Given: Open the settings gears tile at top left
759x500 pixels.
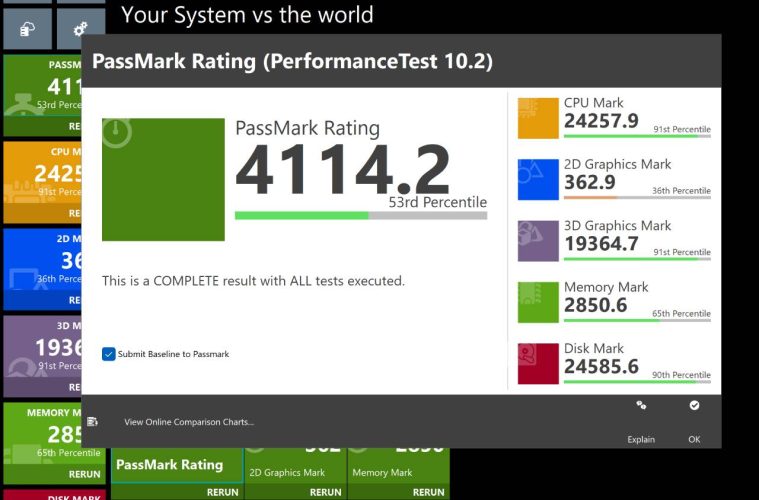Looking at the screenshot, I should tap(81, 29).
